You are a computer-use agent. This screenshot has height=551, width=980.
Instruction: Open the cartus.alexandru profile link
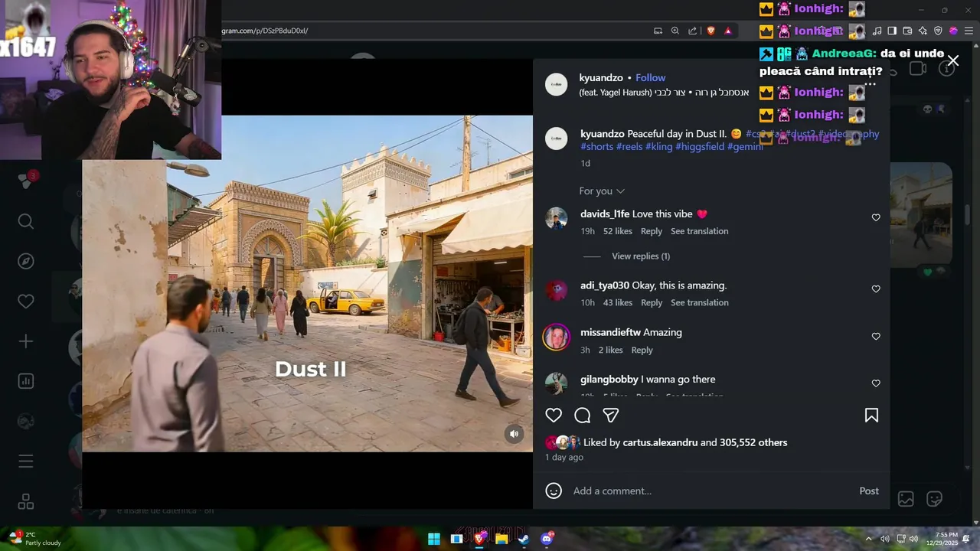click(x=660, y=442)
